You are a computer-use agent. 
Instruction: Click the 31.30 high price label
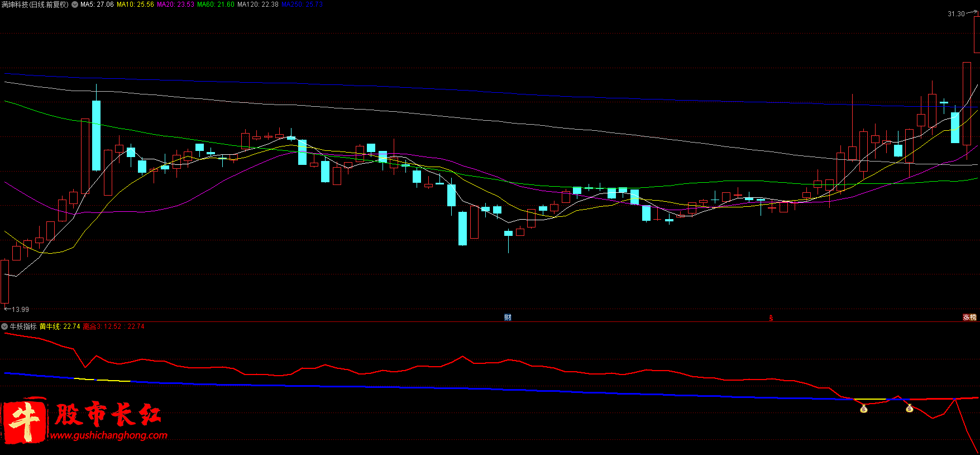[956, 14]
